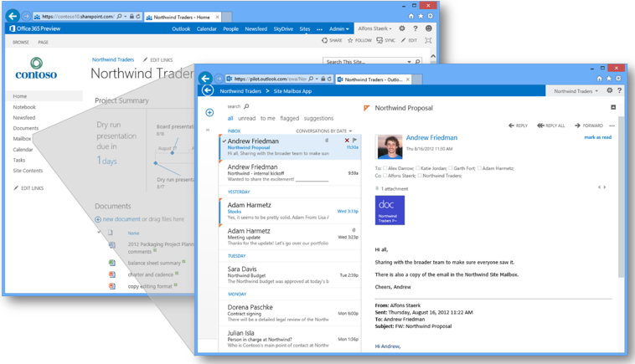Open Notebook in SharePoint left navigation

(x=24, y=107)
